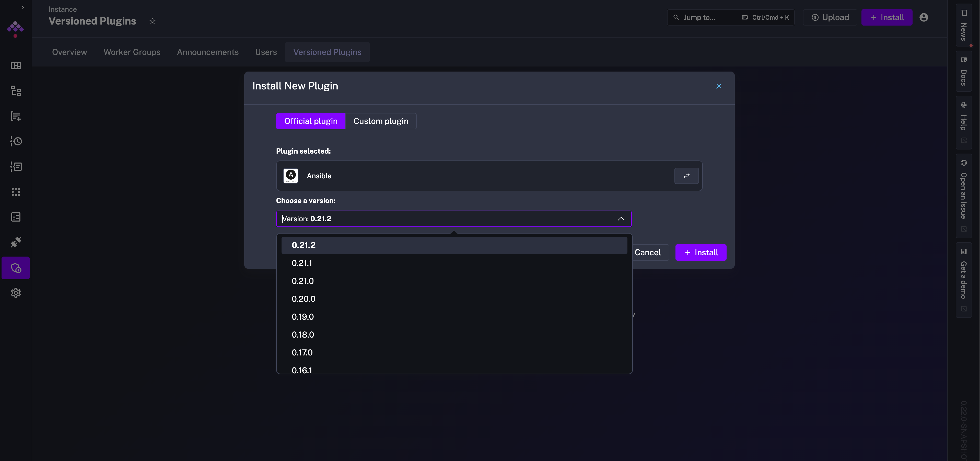Favorite the page using the star icon
The image size is (980, 461).
coord(152,21)
